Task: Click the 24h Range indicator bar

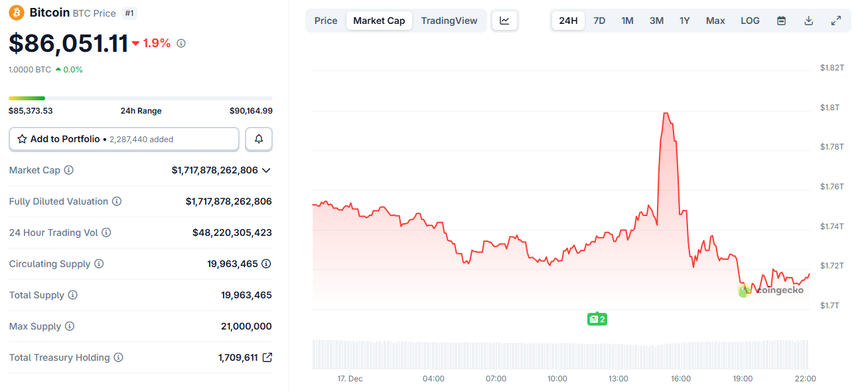Action: coord(140,98)
